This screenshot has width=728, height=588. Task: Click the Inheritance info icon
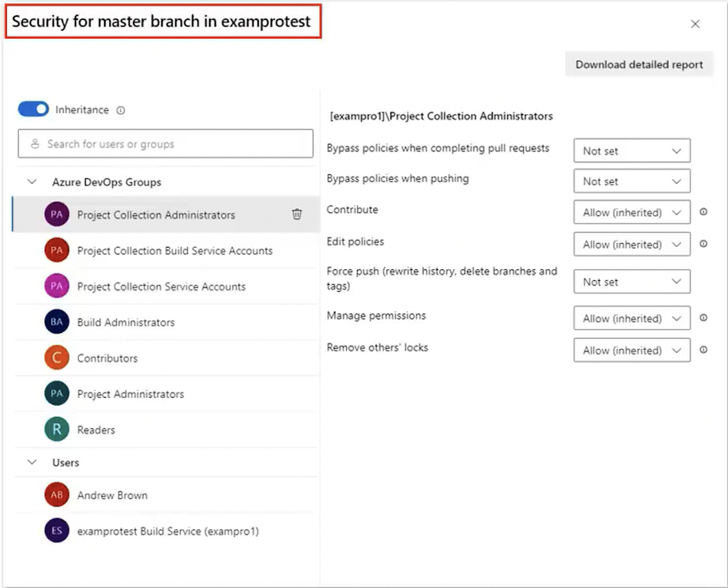coord(121,110)
